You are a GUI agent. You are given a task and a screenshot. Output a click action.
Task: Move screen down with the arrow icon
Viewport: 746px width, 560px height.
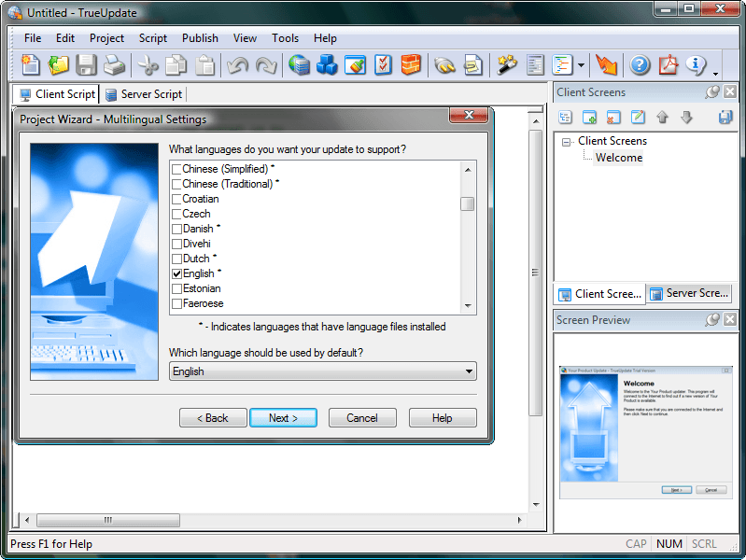(686, 117)
